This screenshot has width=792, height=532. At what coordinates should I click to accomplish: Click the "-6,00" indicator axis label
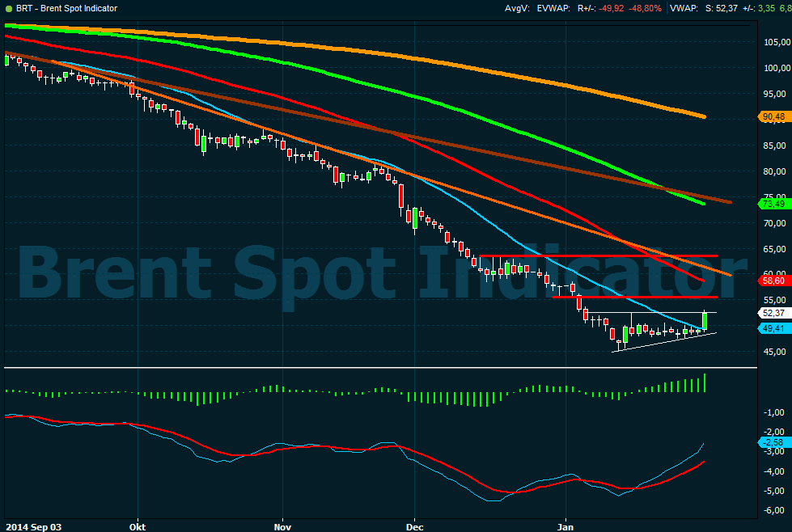774,510
